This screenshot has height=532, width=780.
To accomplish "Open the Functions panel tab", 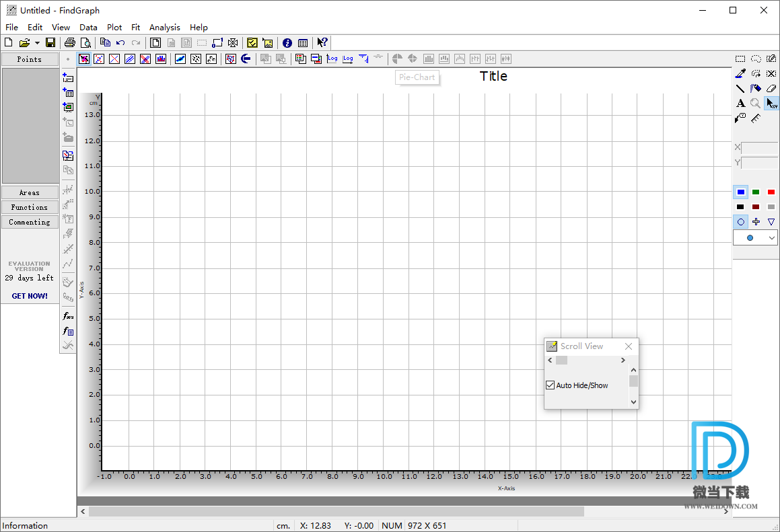I will click(x=30, y=207).
